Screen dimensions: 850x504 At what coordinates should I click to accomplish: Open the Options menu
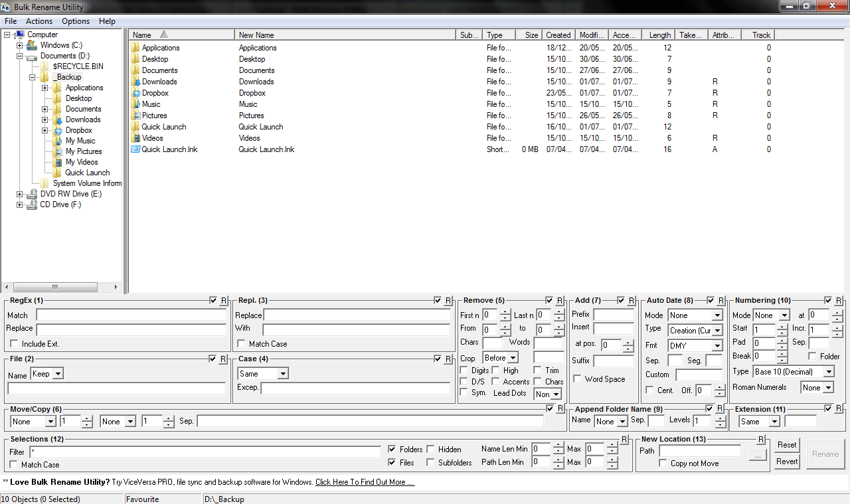[76, 21]
